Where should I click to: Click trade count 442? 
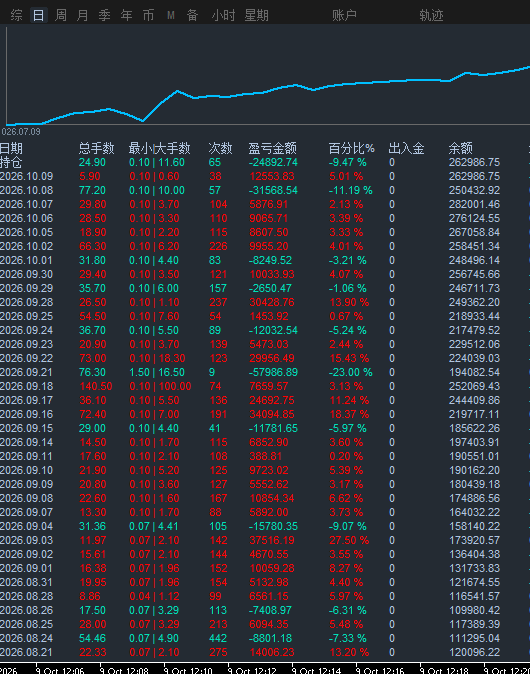click(218, 638)
